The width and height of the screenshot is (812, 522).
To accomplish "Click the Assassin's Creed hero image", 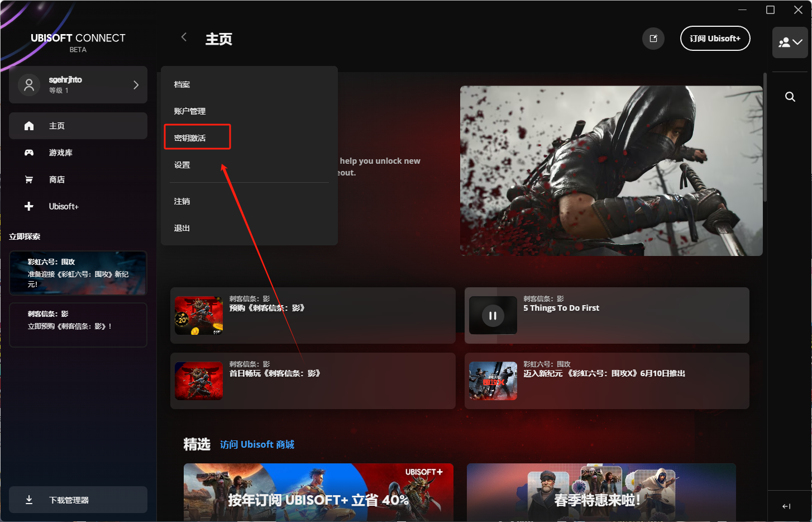I will point(611,170).
